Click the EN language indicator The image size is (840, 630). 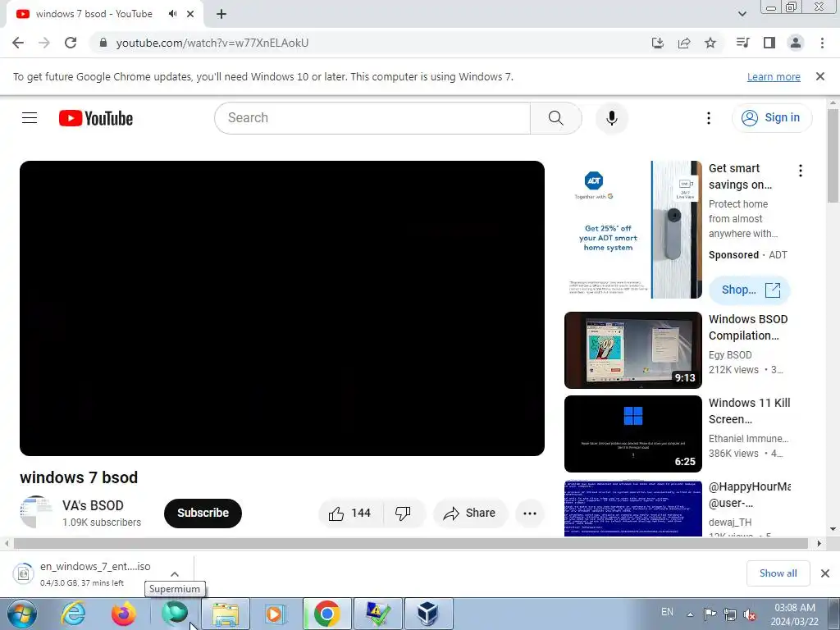point(667,612)
